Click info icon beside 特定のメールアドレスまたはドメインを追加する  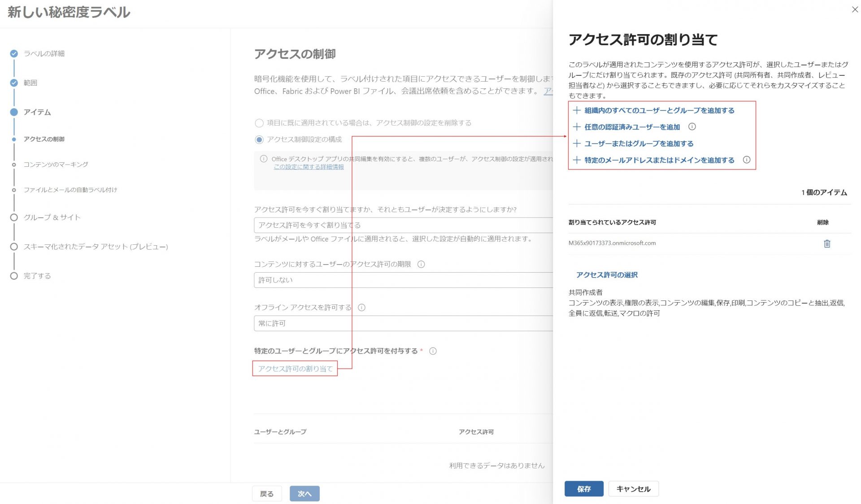[x=746, y=160]
